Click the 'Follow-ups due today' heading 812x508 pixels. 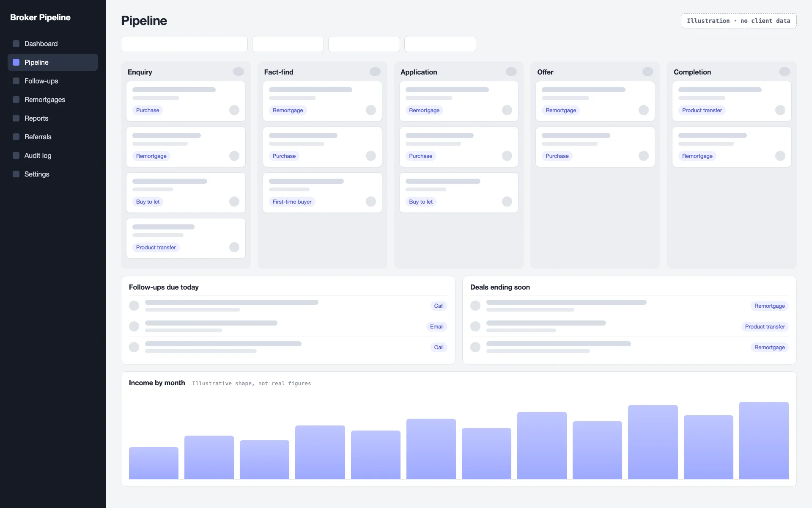164,287
